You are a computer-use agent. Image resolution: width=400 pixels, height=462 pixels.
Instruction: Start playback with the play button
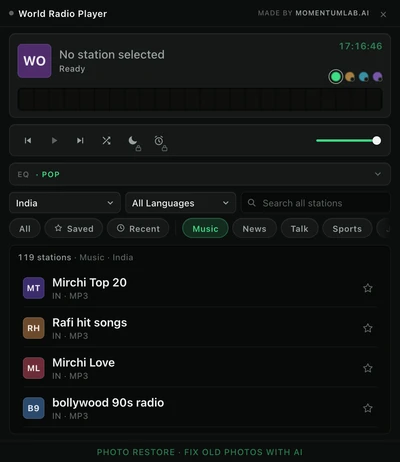point(54,141)
